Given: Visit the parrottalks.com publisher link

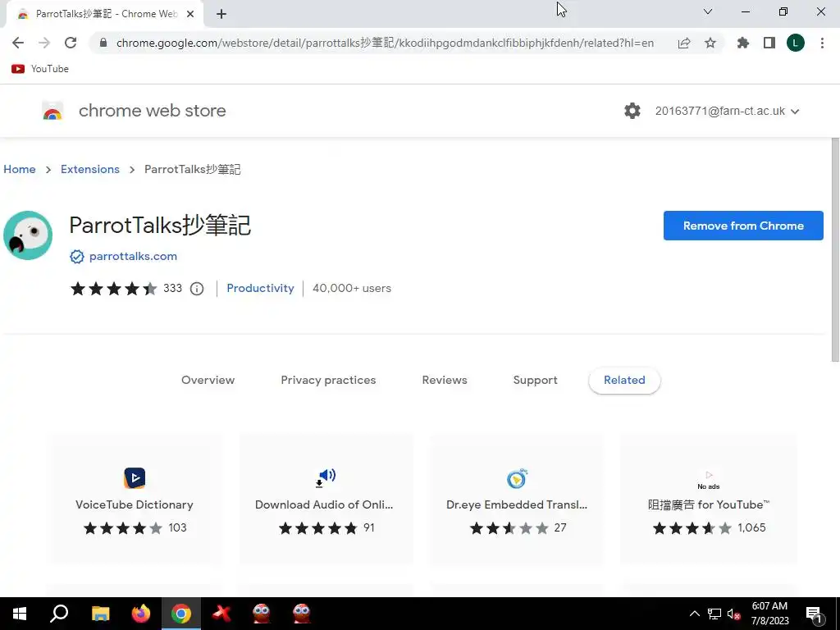Looking at the screenshot, I should 133,257.
